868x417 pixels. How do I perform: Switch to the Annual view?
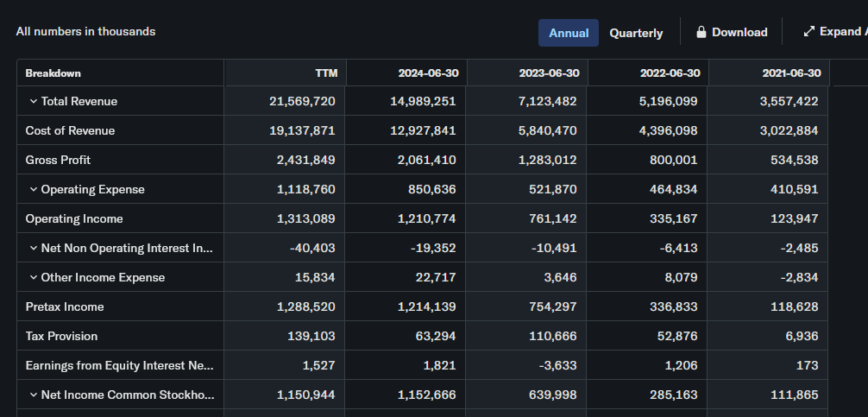(x=569, y=33)
